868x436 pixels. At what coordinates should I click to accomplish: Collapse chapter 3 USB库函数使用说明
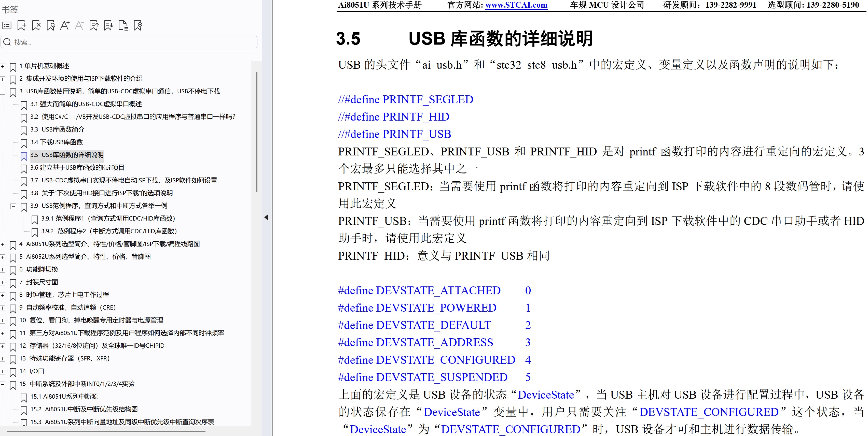click(x=2, y=92)
